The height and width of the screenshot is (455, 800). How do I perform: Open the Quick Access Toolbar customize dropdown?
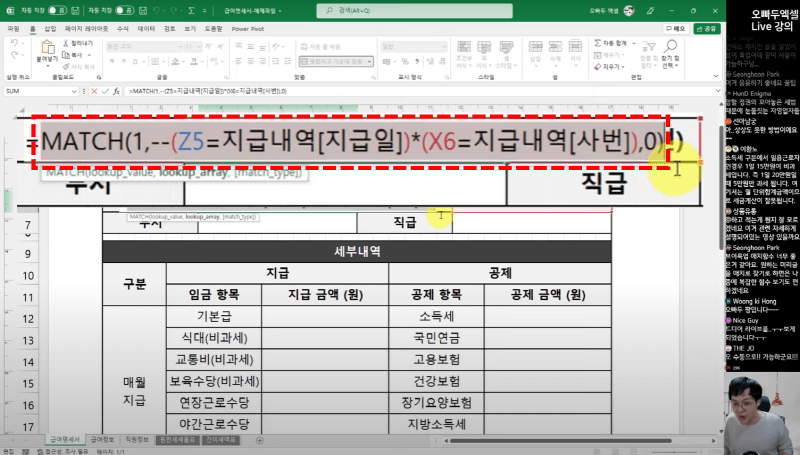[205, 10]
